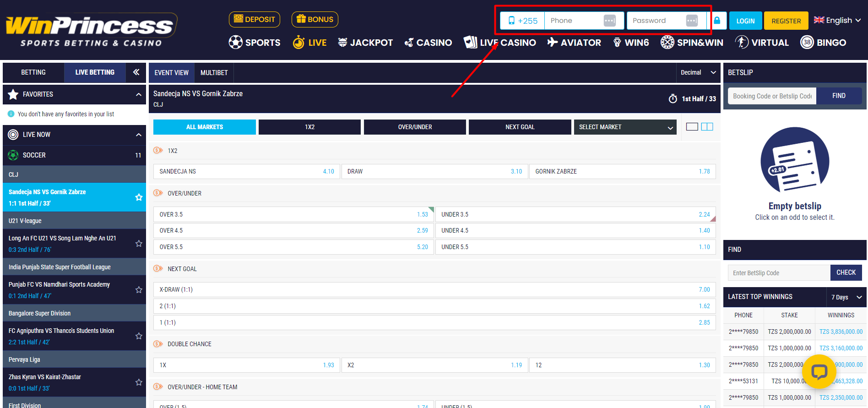The width and height of the screenshot is (868, 408).
Task: Click the Register button
Action: [786, 21]
